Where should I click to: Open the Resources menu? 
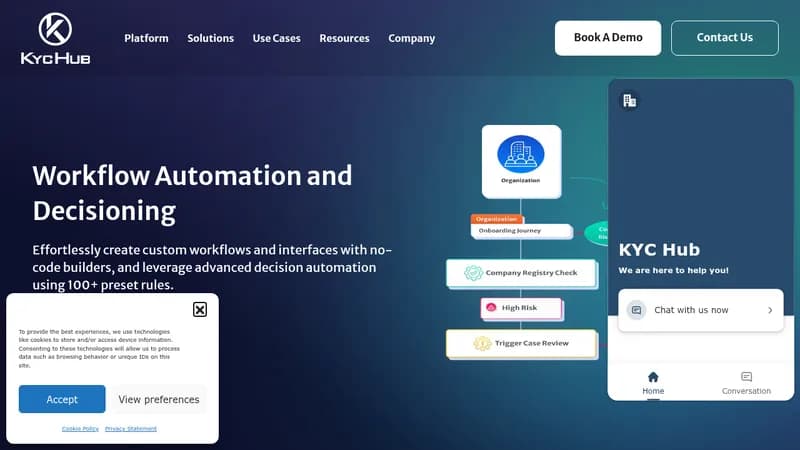[x=344, y=38]
